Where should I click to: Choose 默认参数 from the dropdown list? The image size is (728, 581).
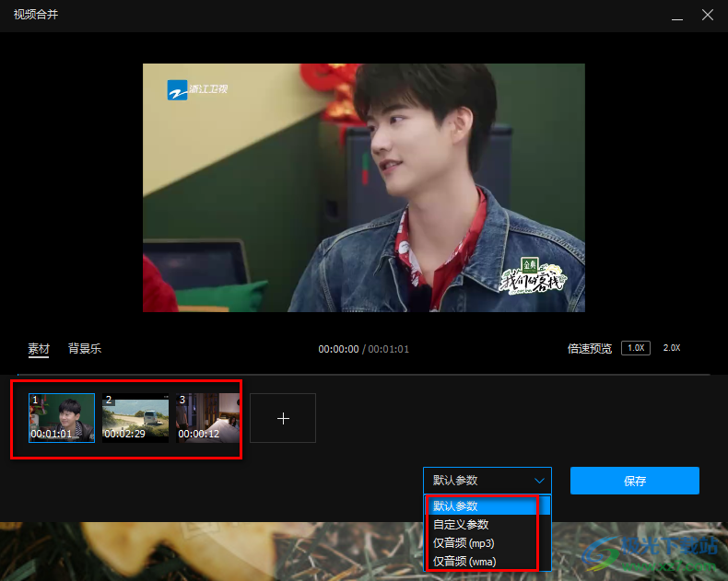[x=487, y=505]
